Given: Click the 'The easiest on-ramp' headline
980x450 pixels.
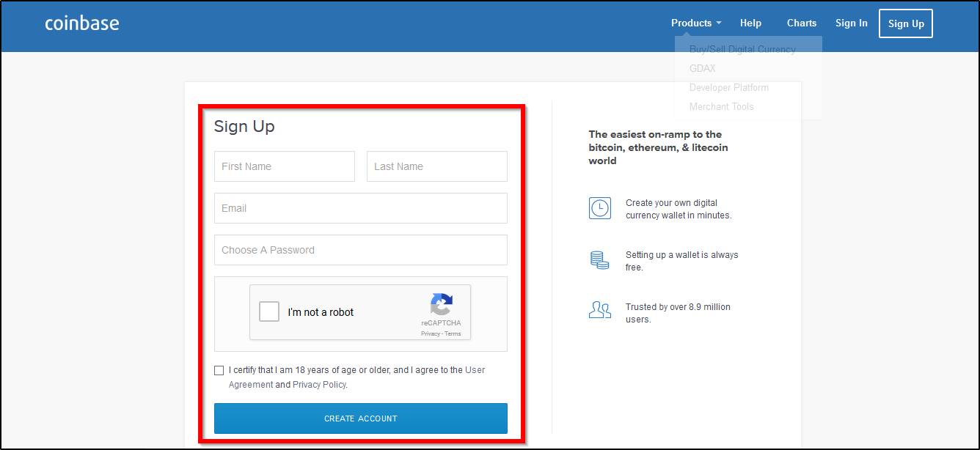Looking at the screenshot, I should coord(658,147).
